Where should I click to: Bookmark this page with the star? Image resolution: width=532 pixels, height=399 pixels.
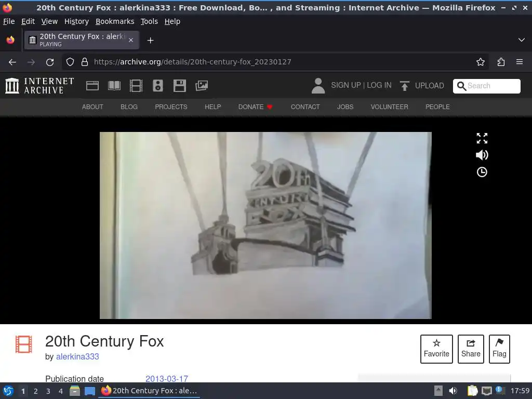[480, 62]
